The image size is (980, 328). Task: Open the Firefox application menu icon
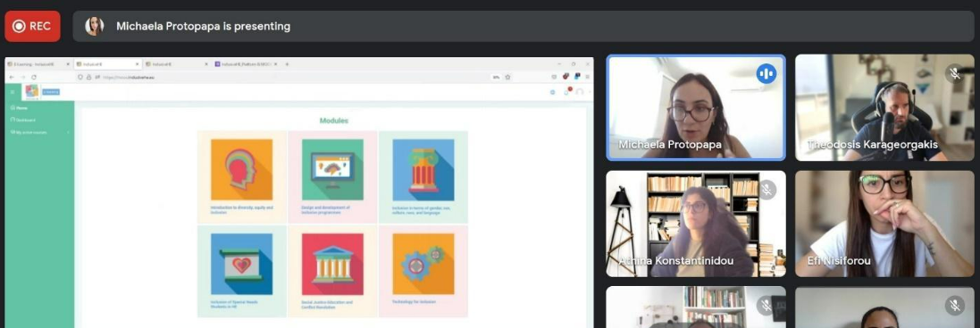[587, 77]
